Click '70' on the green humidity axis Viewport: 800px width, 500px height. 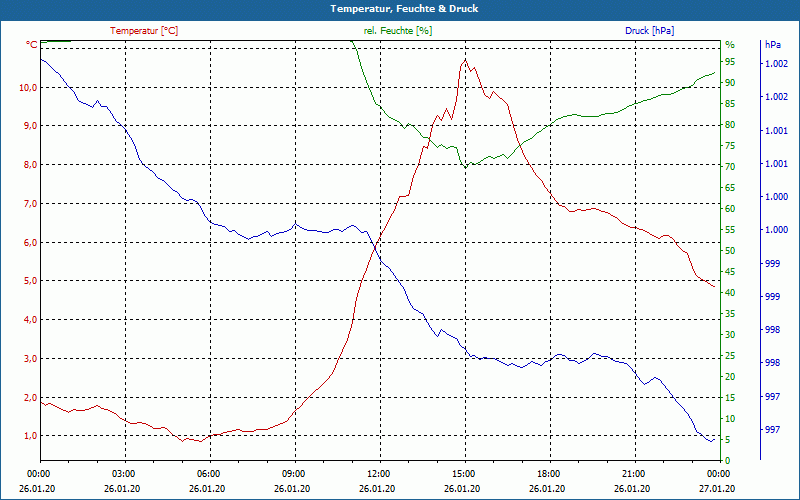tap(730, 167)
